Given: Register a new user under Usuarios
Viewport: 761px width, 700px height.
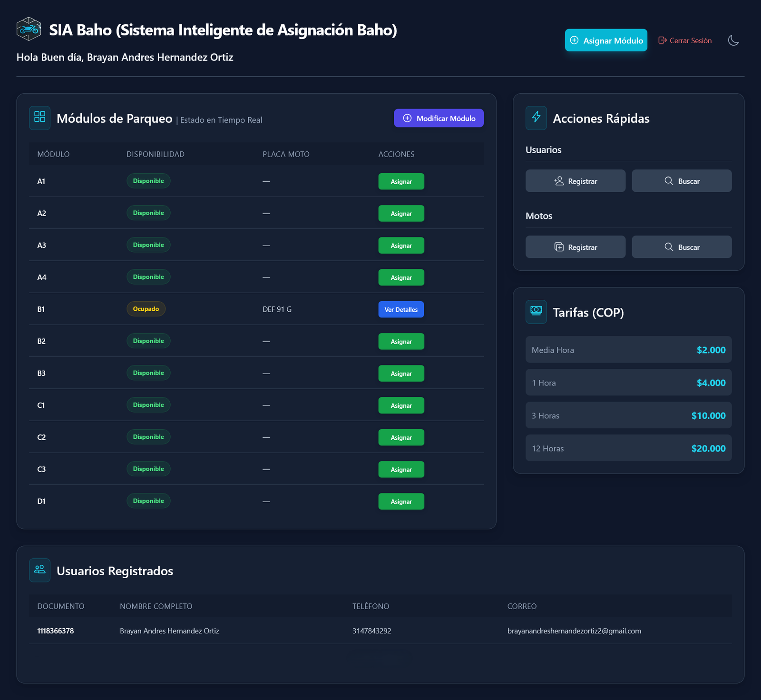Looking at the screenshot, I should tap(575, 181).
